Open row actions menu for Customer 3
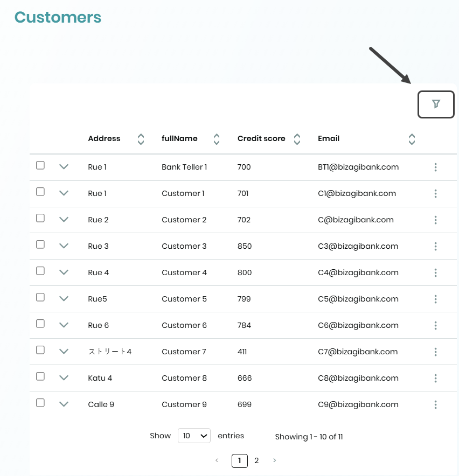This screenshot has height=476, width=459. pyautogui.click(x=435, y=246)
